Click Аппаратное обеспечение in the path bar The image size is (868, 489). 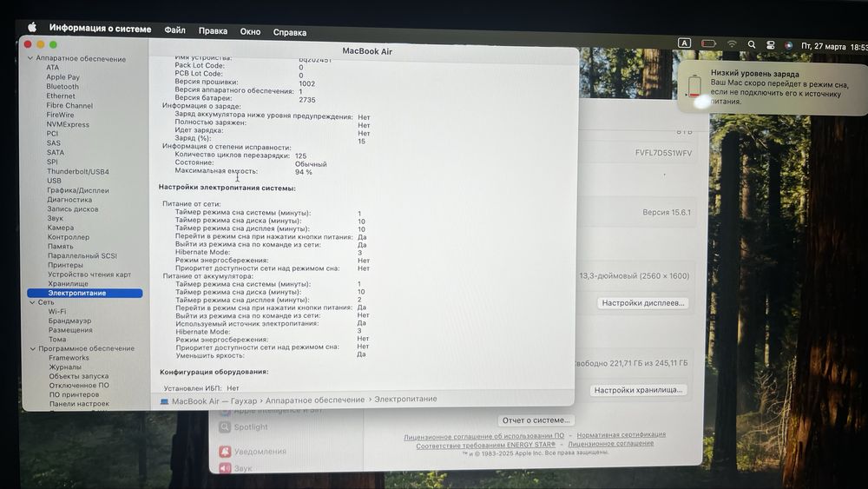[315, 400]
